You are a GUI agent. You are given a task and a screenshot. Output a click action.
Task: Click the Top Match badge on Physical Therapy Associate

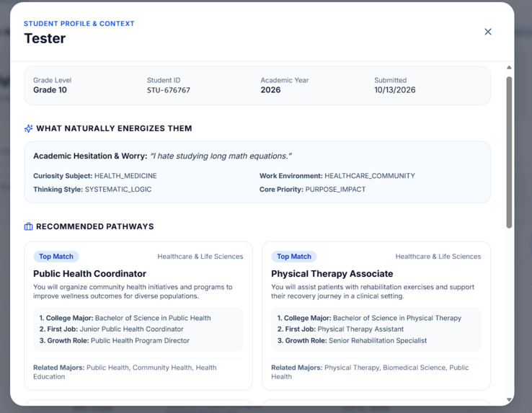(294, 257)
